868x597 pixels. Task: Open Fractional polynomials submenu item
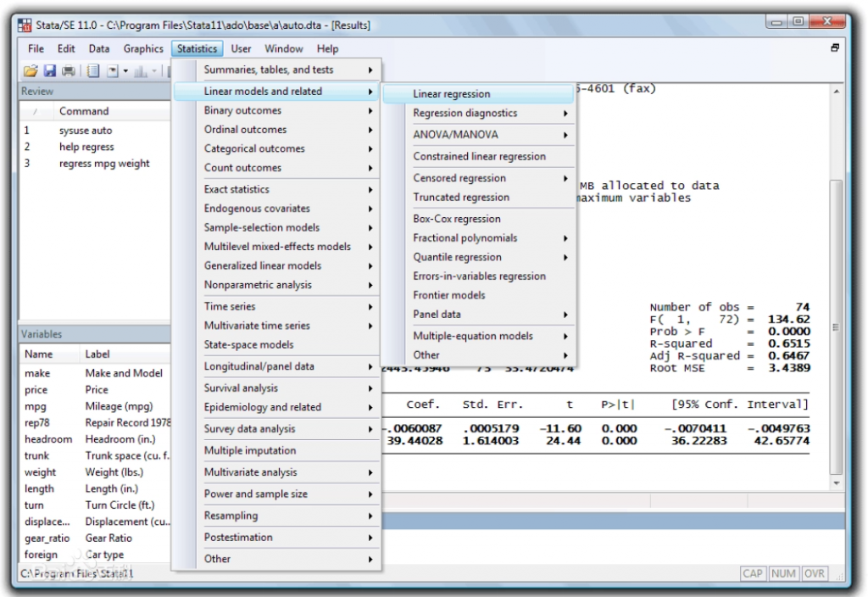[478, 238]
